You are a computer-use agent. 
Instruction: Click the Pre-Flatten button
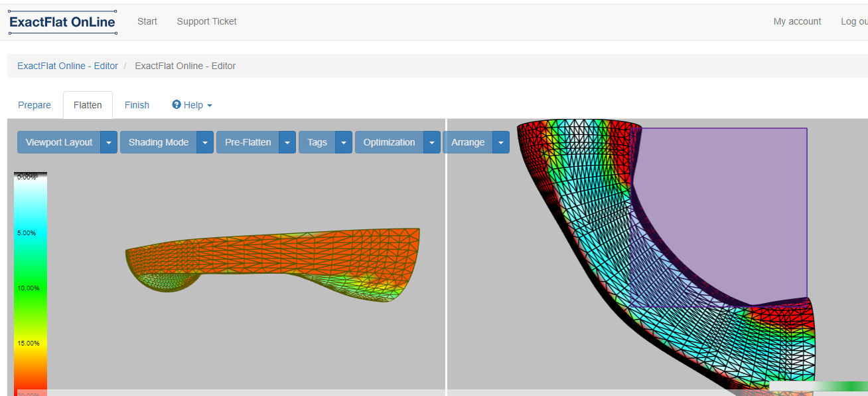248,142
